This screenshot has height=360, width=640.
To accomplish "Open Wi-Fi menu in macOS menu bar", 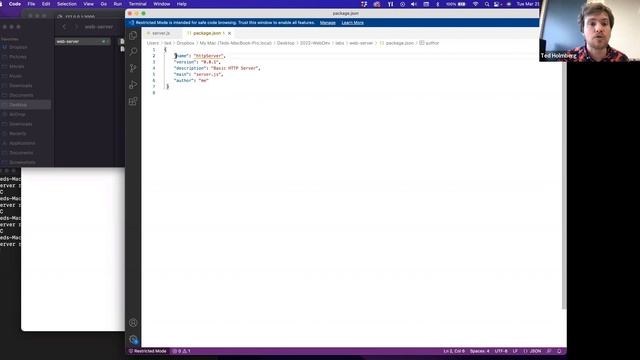I will click(x=476, y=4).
